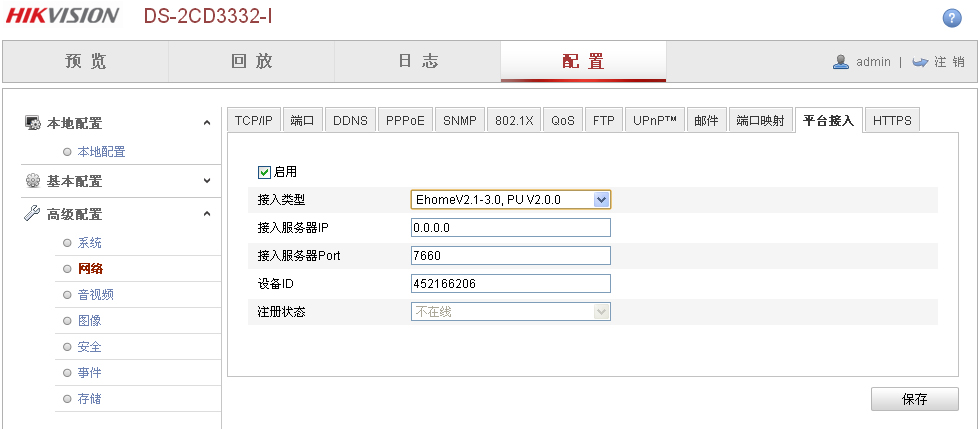Select the 图像 bullet in sidebar
Viewport: 978px width, 429px height.
67,321
